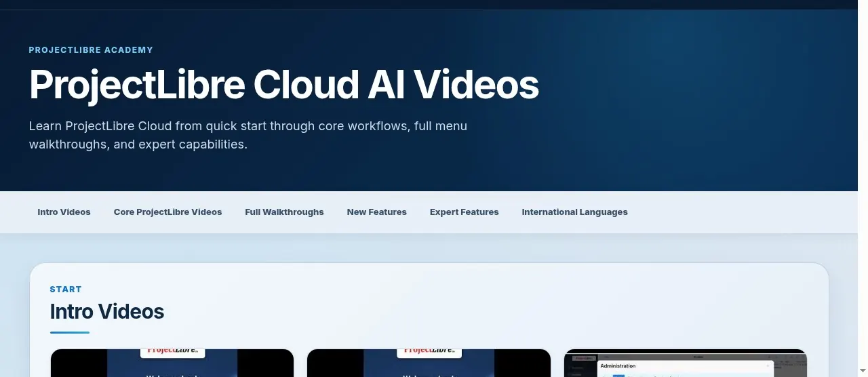Open the first ProjectLibre intro video thumbnail

[172, 363]
